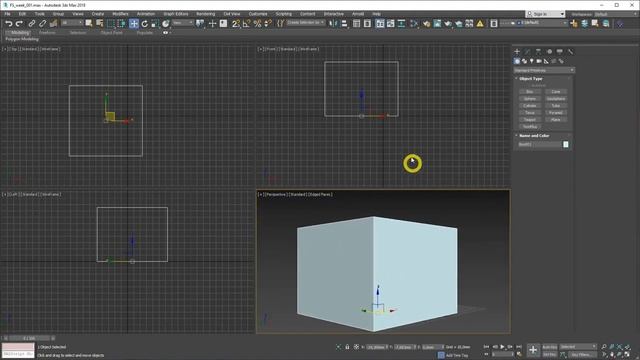Click the time slider at the bottom left

pyautogui.click(x=29, y=338)
